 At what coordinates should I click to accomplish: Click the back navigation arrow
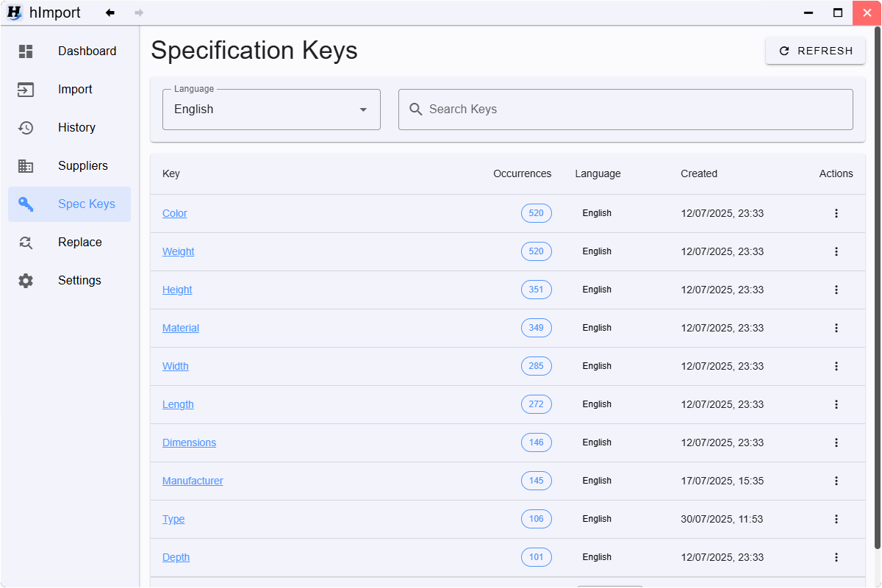click(x=110, y=12)
